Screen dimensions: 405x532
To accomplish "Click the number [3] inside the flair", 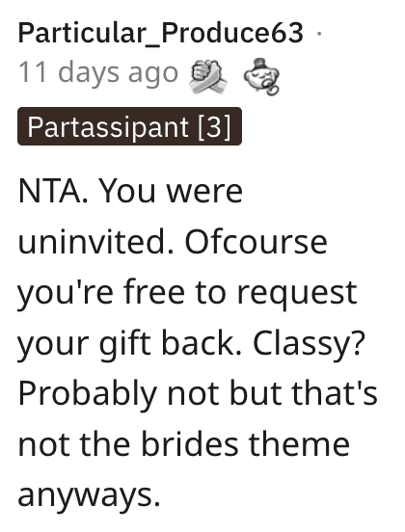I will click(214, 127).
